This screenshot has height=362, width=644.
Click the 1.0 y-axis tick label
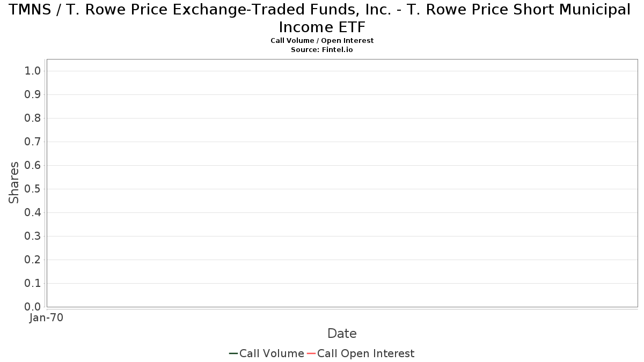click(33, 71)
